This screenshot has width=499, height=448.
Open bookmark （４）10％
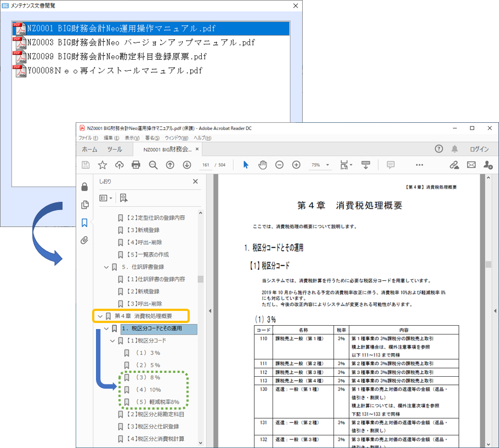click(x=148, y=389)
